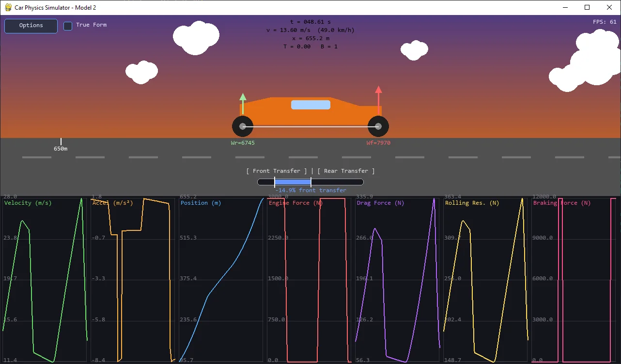
Task: Click the car's rear wheel
Action: [x=243, y=126]
